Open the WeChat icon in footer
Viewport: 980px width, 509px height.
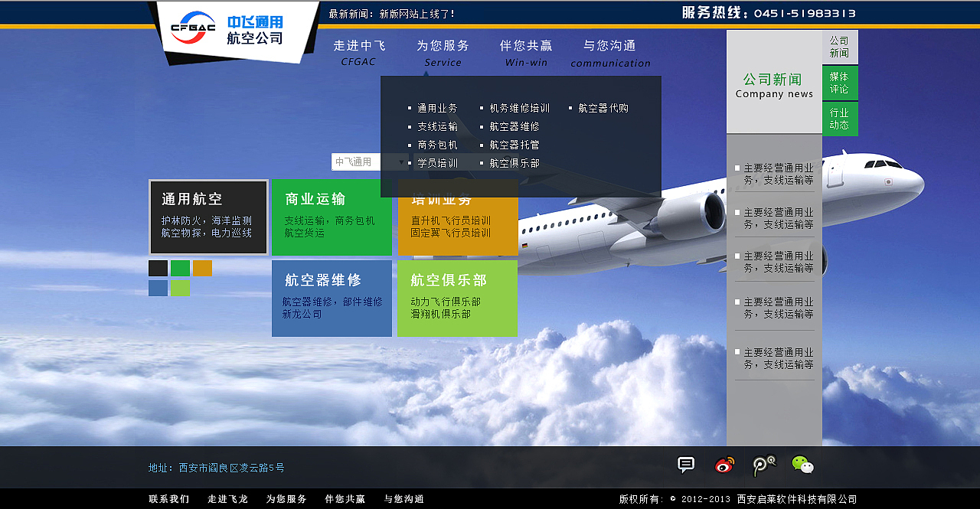point(802,465)
